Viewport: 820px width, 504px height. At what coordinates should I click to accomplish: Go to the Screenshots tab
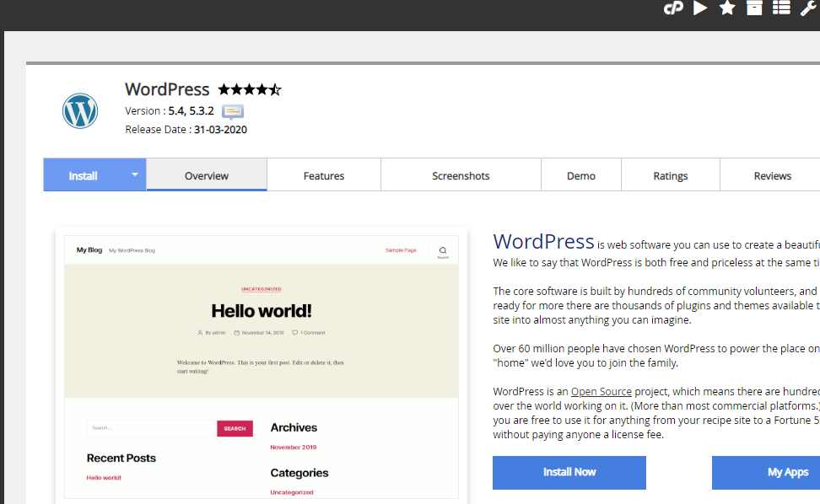point(461,175)
